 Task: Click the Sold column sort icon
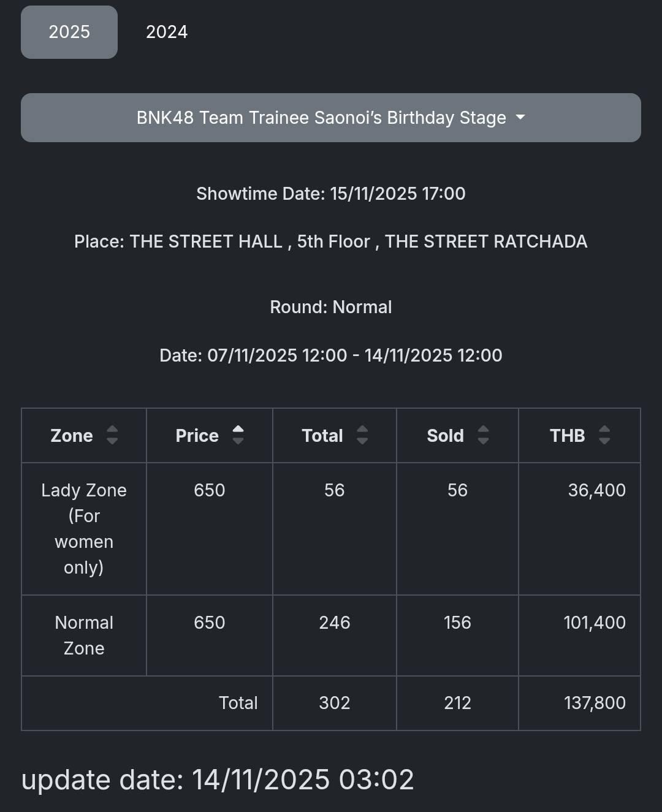[x=483, y=435]
